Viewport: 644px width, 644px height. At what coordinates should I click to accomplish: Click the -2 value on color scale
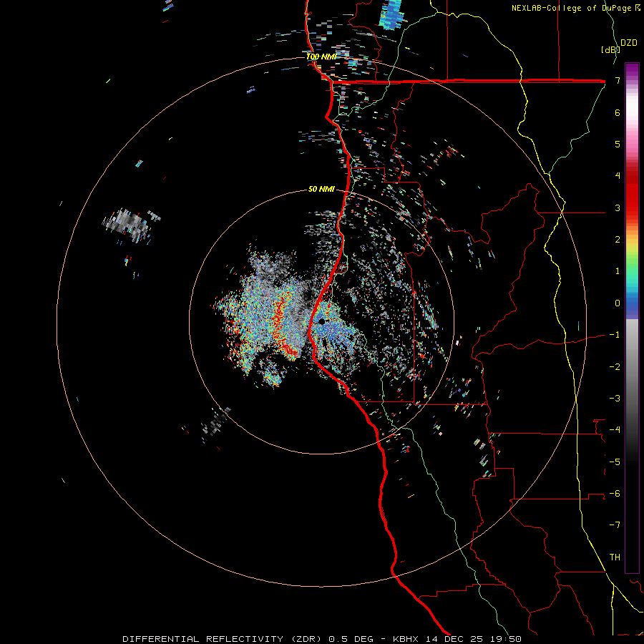[x=615, y=366]
